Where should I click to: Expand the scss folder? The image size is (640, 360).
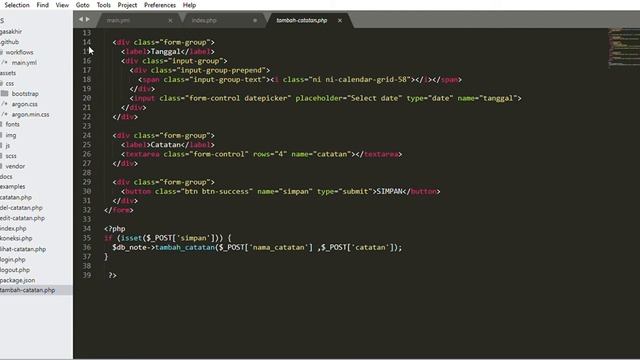click(11, 156)
